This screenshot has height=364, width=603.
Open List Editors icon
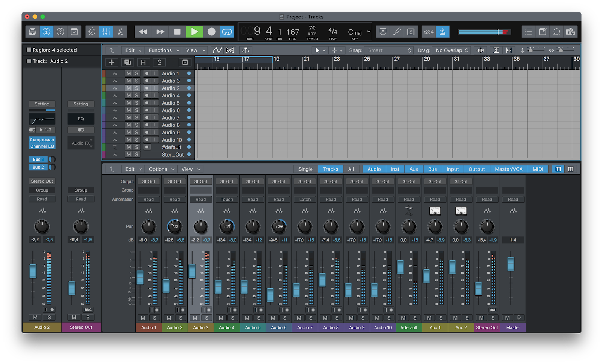529,32
